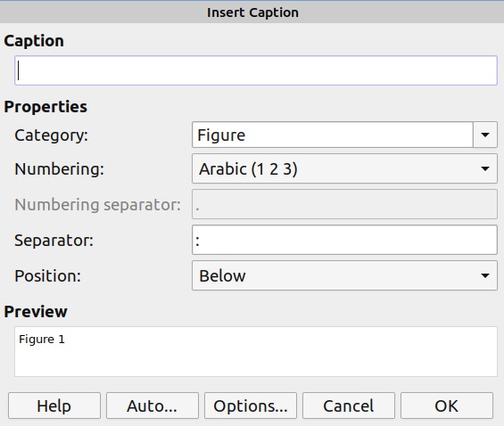Expand the Category combo box arrow

pyautogui.click(x=485, y=135)
